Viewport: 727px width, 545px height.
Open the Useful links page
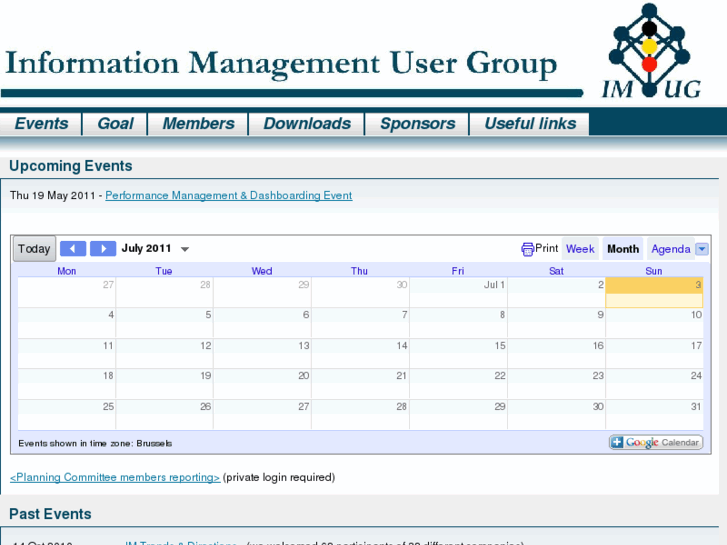pos(530,124)
